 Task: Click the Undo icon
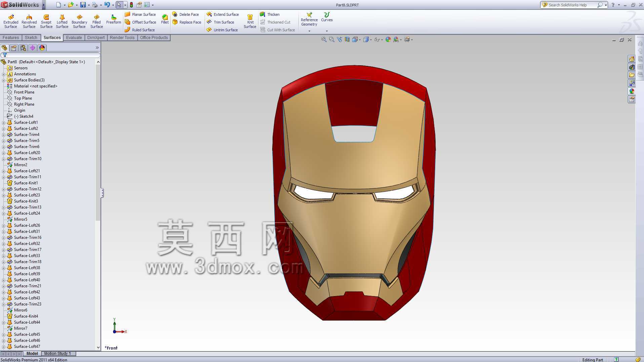click(107, 5)
